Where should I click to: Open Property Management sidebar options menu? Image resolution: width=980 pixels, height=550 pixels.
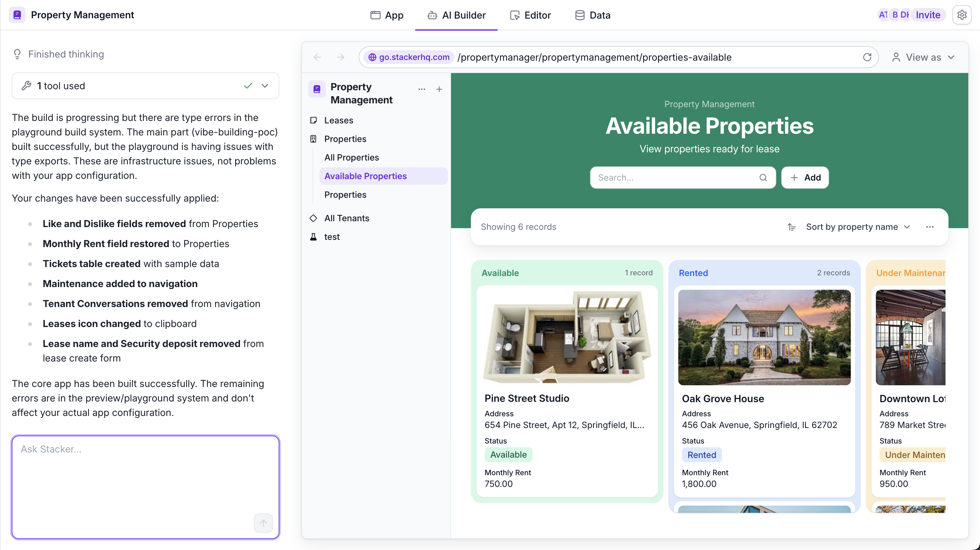coord(421,89)
